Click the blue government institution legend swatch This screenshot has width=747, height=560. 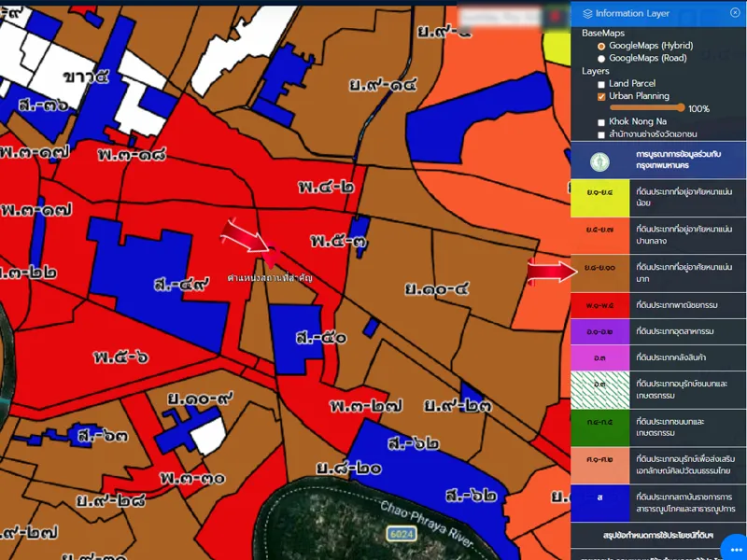[599, 498]
